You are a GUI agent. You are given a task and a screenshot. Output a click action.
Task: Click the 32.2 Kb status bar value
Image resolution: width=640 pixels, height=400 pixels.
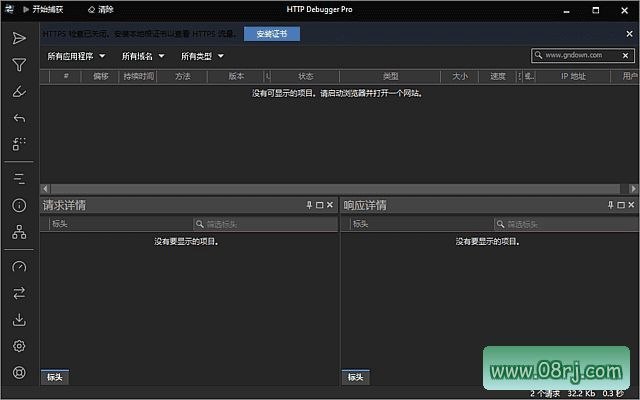(x=581, y=393)
